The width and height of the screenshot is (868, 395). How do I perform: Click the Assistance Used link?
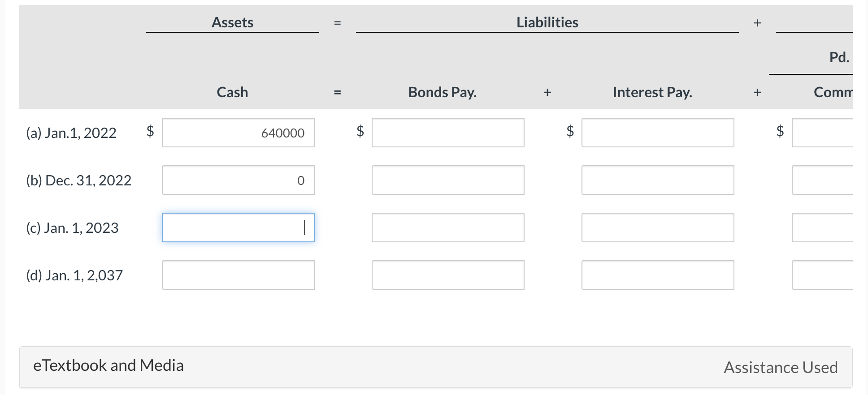[x=781, y=367]
